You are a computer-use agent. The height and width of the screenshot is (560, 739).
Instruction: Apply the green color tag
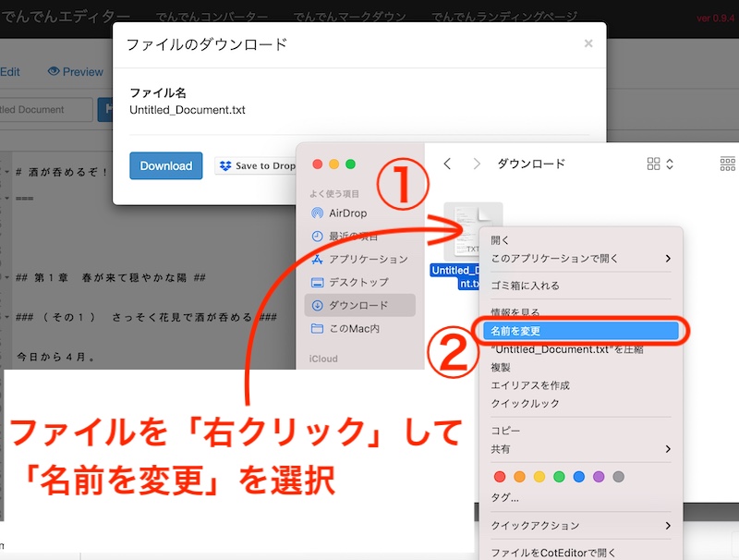pyautogui.click(x=559, y=477)
